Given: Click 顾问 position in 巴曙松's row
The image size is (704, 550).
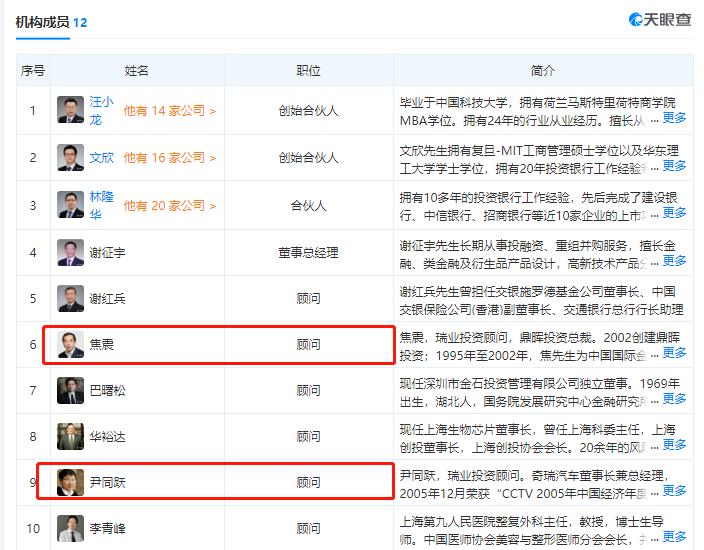Looking at the screenshot, I should click(x=308, y=391).
